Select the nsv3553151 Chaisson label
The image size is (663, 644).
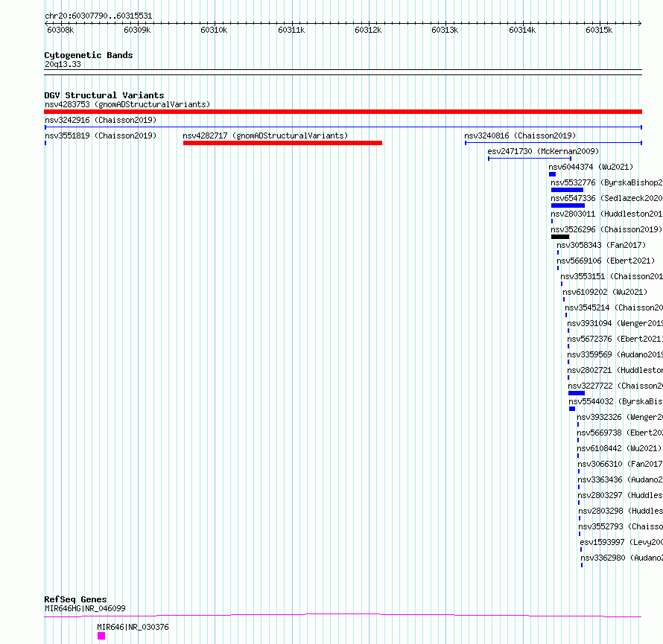coord(612,276)
